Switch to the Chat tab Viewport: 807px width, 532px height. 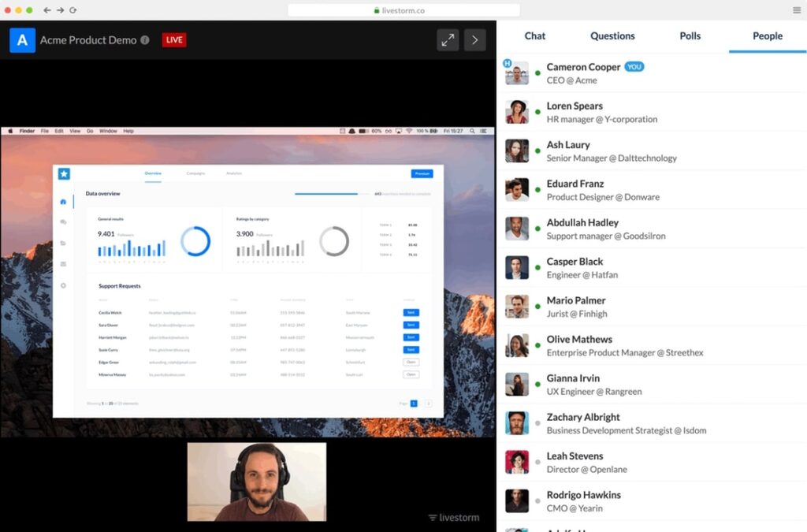click(x=535, y=35)
